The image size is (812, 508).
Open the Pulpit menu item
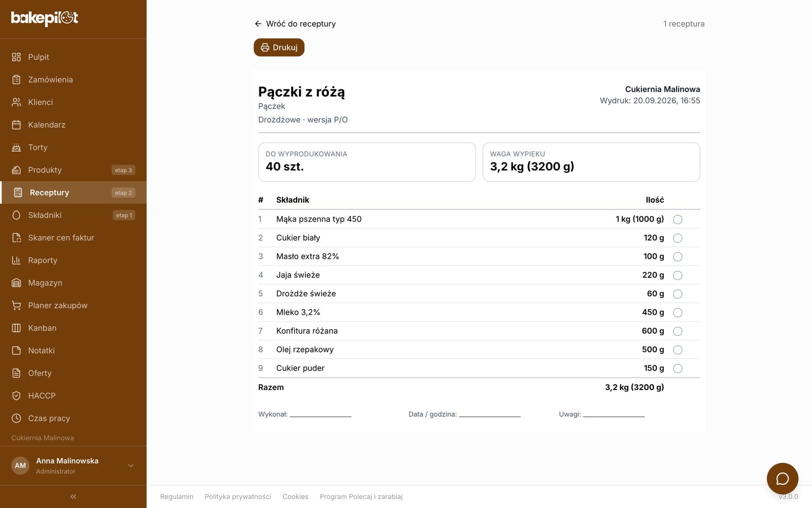click(73, 57)
